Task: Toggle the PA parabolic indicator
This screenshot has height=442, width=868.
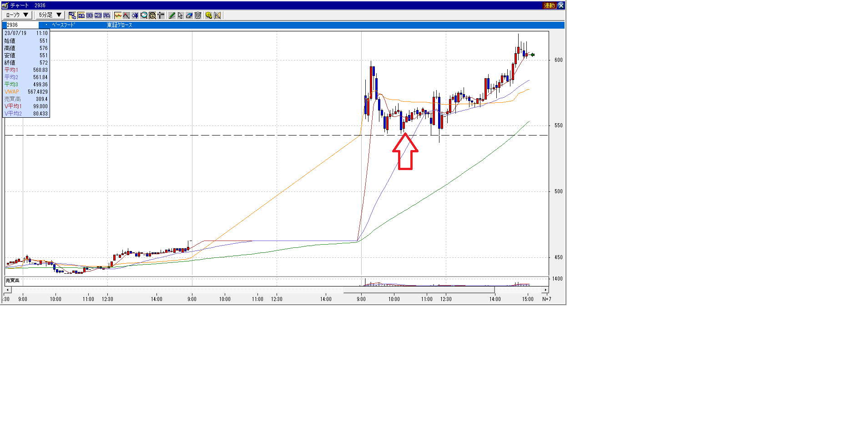Action: pos(106,15)
